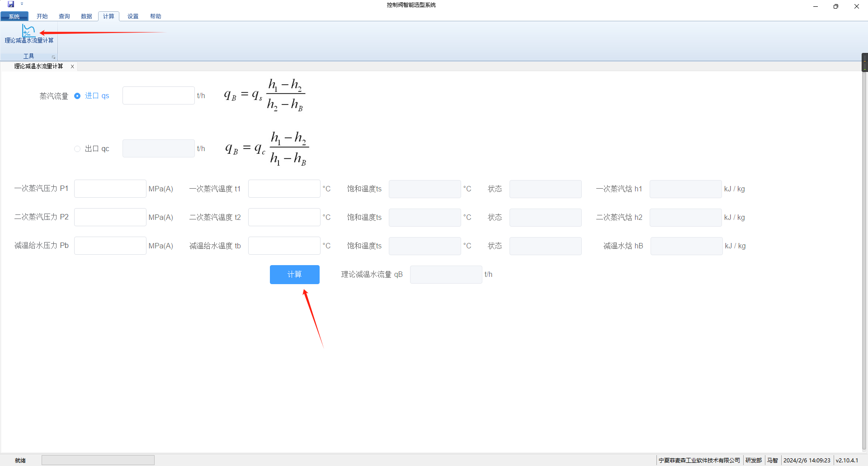Open the 系统 application menu

14,16
